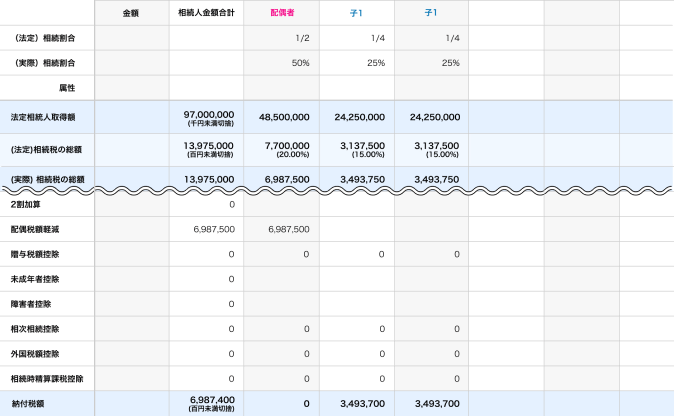Select the 2割加算 row label
This screenshot has width=674, height=416.
coord(25,205)
